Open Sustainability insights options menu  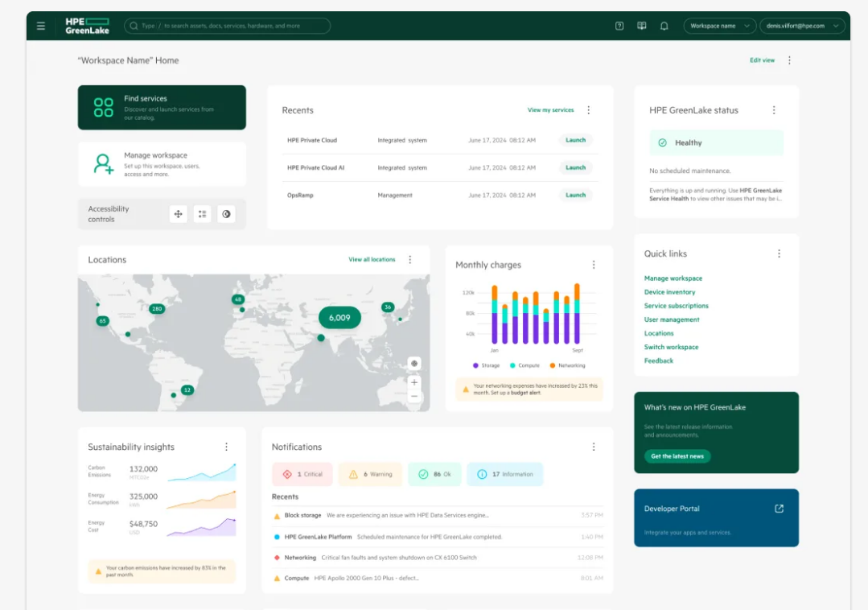(x=226, y=447)
